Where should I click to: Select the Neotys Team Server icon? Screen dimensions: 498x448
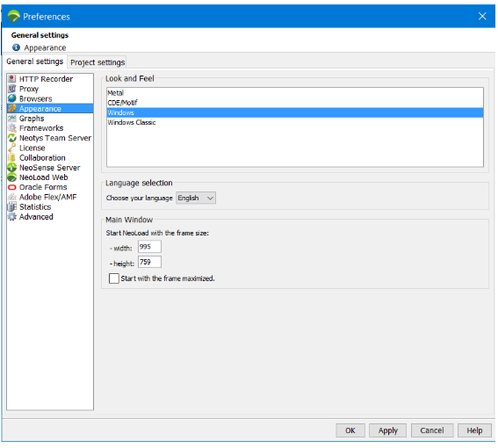coord(12,138)
